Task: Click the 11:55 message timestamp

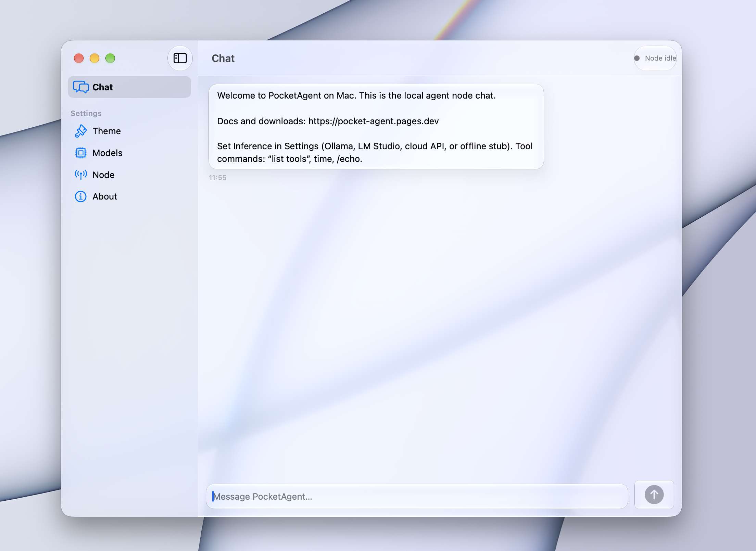Action: pyautogui.click(x=218, y=178)
